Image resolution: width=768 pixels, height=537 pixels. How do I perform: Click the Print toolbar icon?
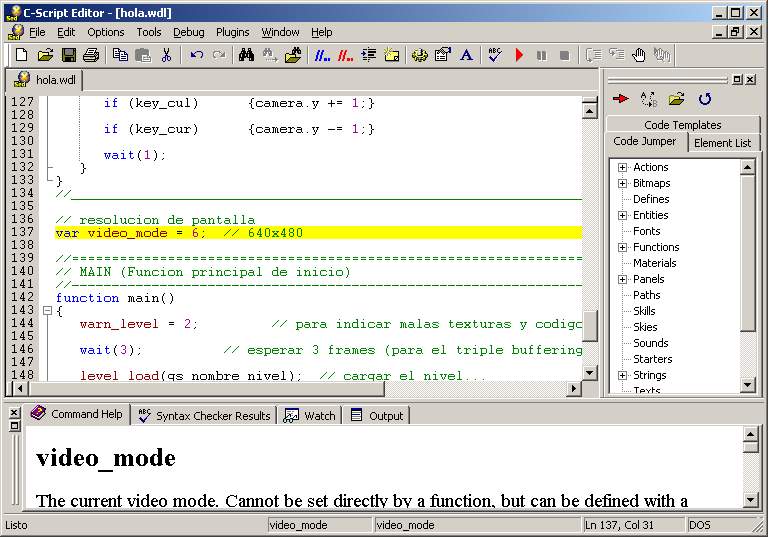pos(91,55)
